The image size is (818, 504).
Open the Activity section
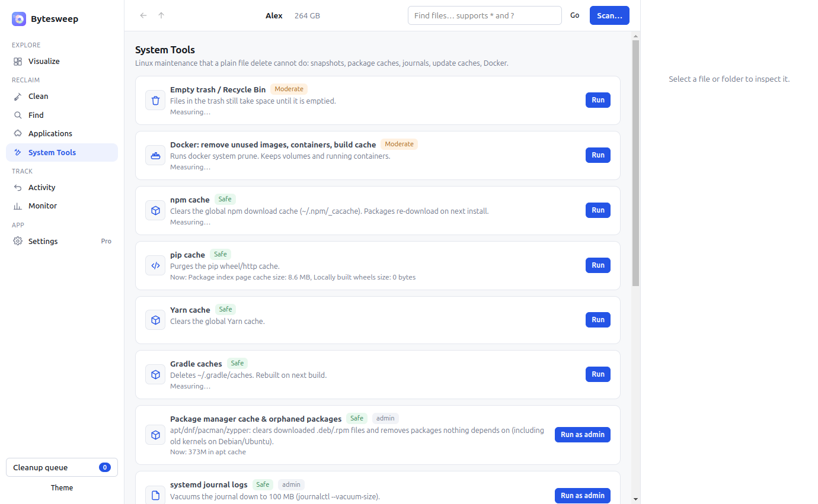[62, 188]
